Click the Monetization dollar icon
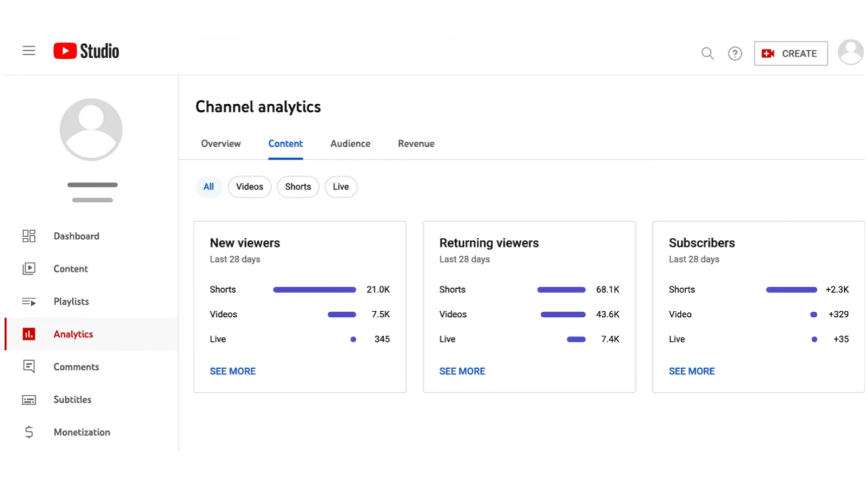The image size is (868, 488). 29,432
